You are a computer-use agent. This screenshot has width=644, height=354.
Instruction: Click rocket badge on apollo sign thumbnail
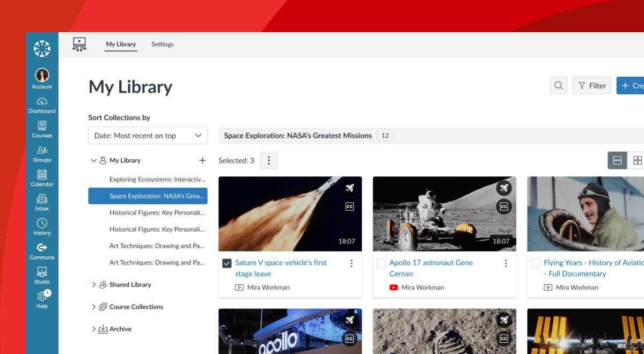349,320
